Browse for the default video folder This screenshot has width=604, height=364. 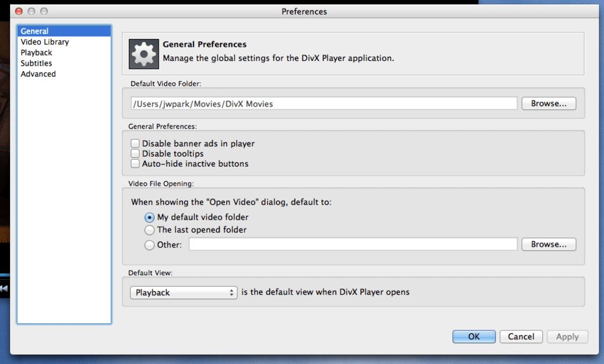tap(548, 104)
